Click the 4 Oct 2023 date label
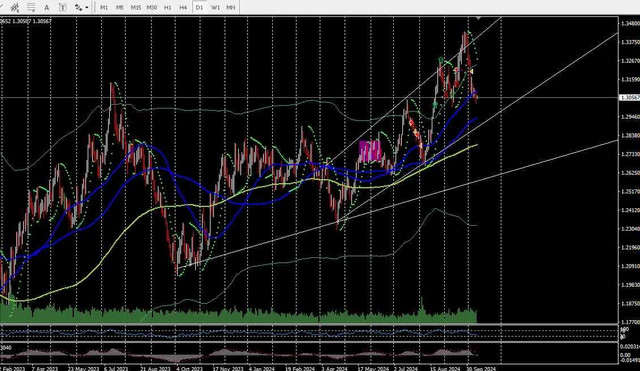The height and width of the screenshot is (371, 640). [189, 369]
